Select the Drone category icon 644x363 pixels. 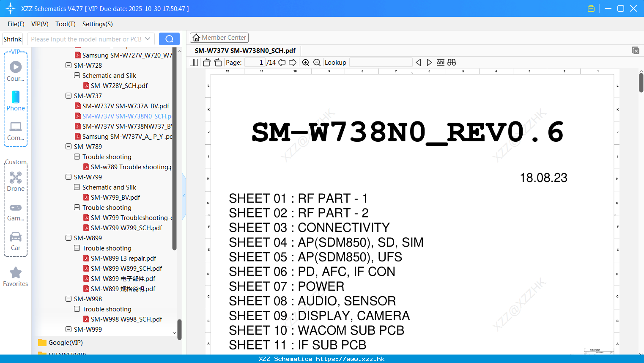click(x=16, y=181)
